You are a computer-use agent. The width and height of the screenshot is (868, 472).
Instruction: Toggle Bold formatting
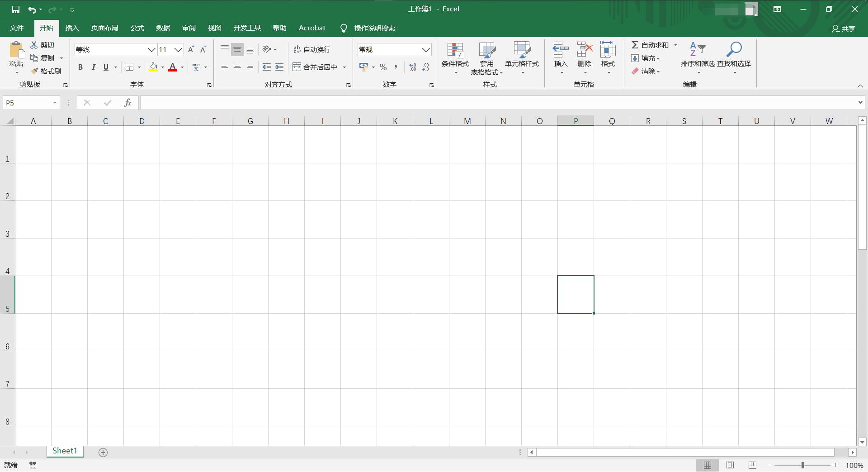80,67
